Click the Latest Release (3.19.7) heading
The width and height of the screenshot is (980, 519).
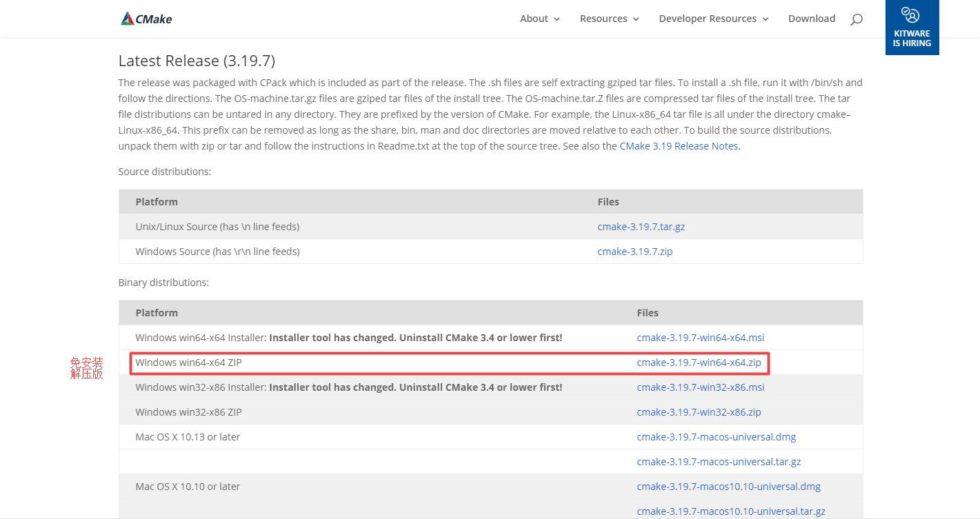(x=197, y=61)
